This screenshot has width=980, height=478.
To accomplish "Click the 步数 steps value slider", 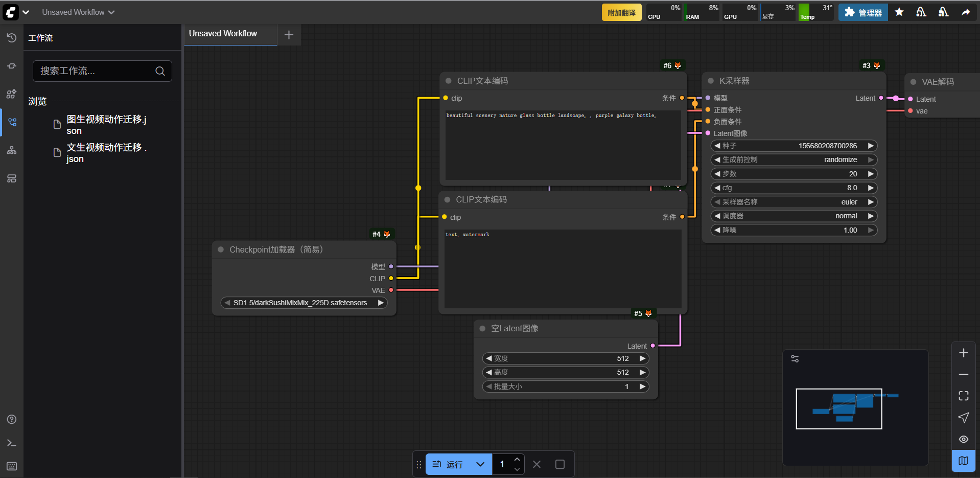I will pos(794,174).
